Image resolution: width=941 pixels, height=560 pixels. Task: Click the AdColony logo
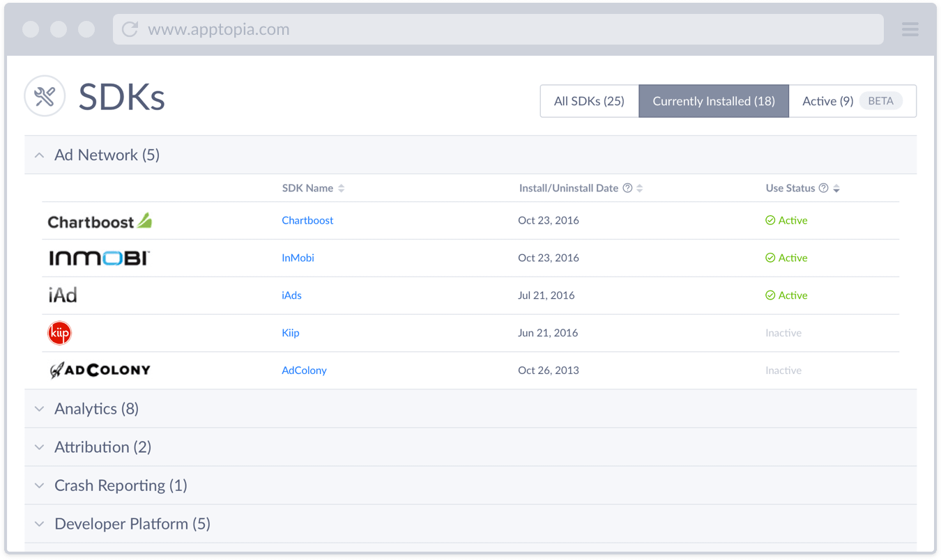pyautogui.click(x=99, y=371)
